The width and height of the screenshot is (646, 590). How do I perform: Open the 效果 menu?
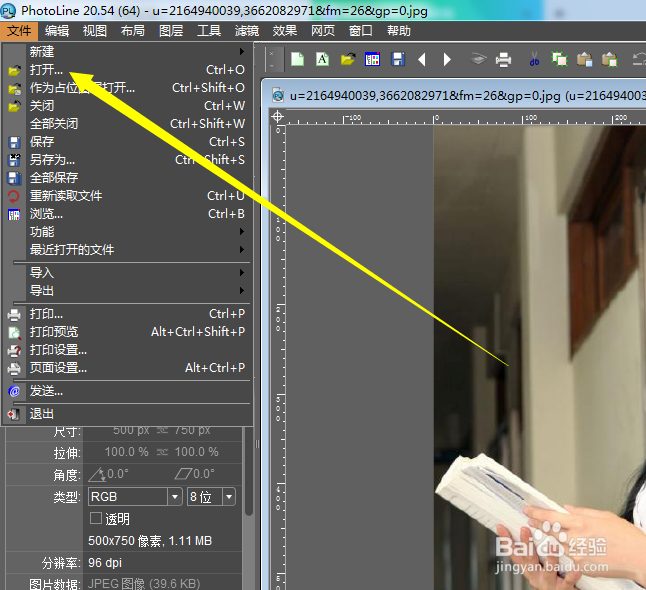point(285,31)
